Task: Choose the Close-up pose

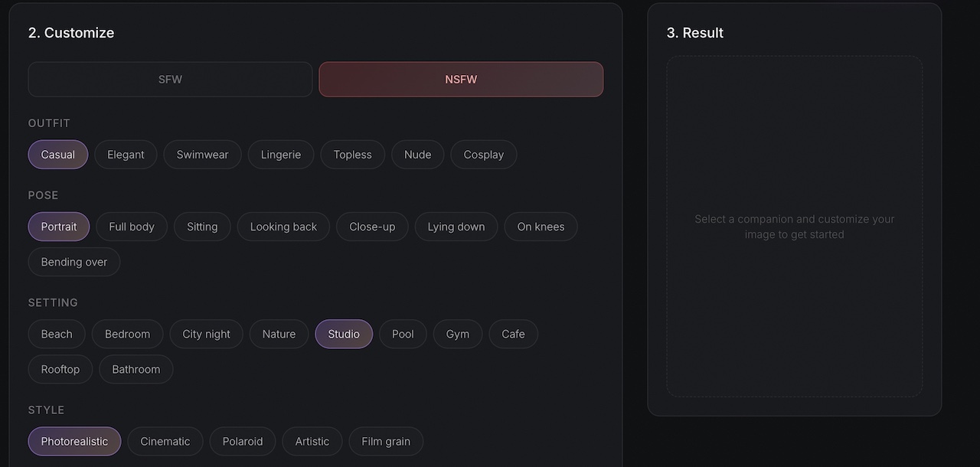Action: pyautogui.click(x=372, y=227)
